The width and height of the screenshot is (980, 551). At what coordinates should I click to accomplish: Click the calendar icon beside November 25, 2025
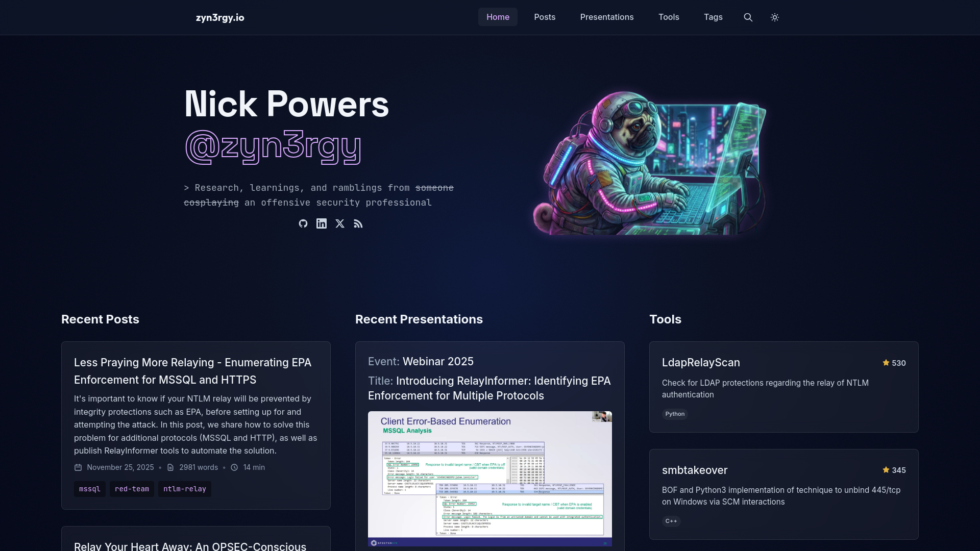[78, 467]
